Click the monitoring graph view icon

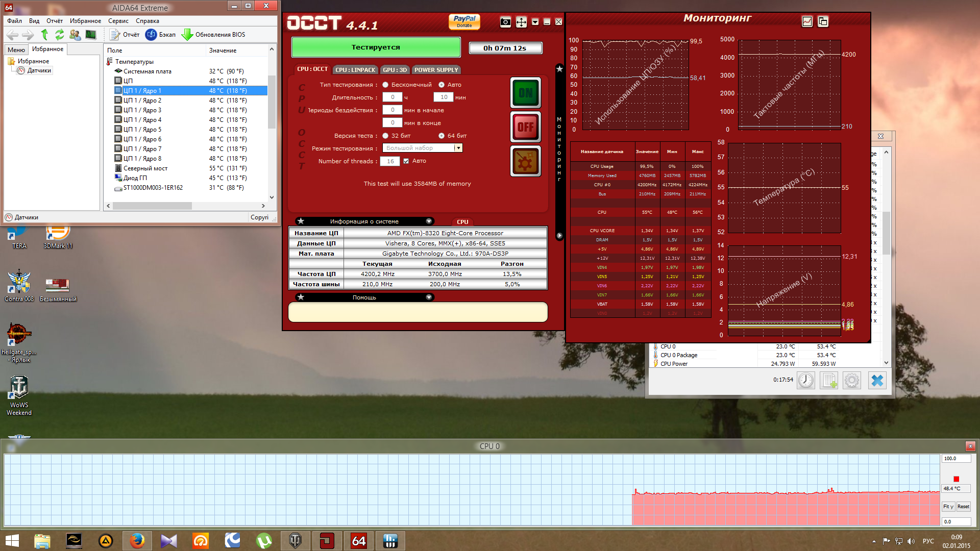click(x=807, y=22)
